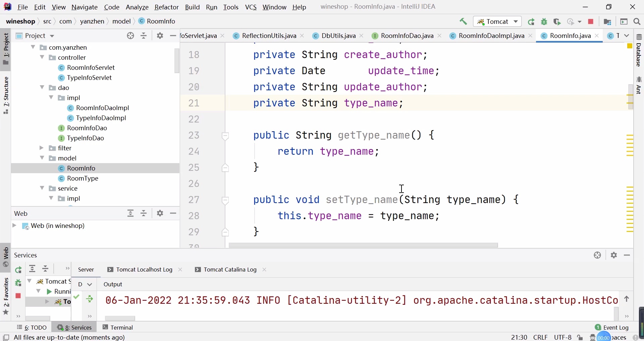Screen dimensions: 644x341
Task: Open Search Everywhere magnifier icon
Action: [637, 22]
